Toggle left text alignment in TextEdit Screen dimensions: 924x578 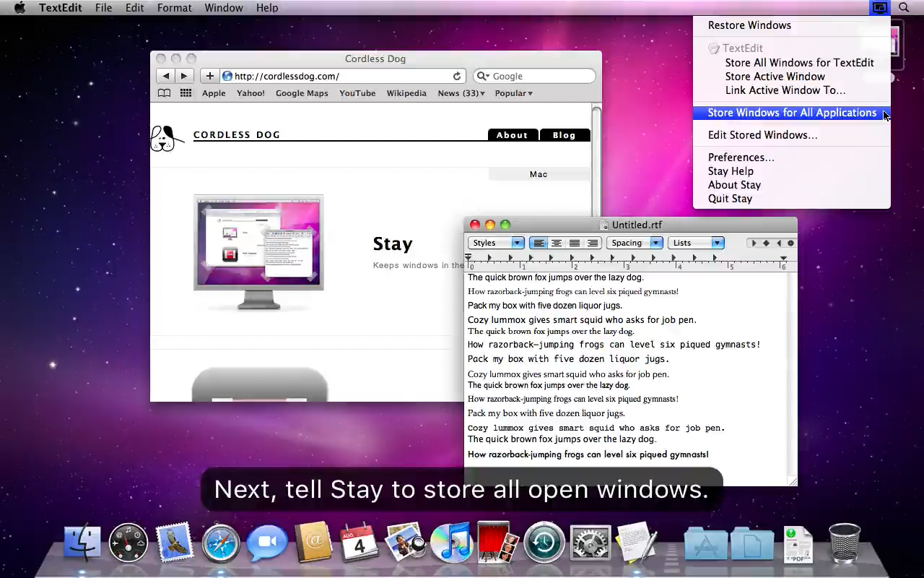tap(539, 243)
